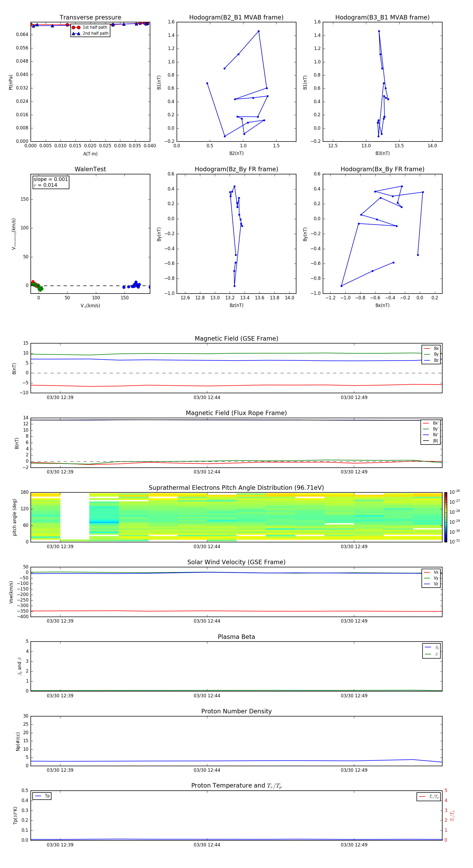Click the red Te/Tp legend box
The height and width of the screenshot is (868, 473).
pyautogui.click(x=429, y=796)
